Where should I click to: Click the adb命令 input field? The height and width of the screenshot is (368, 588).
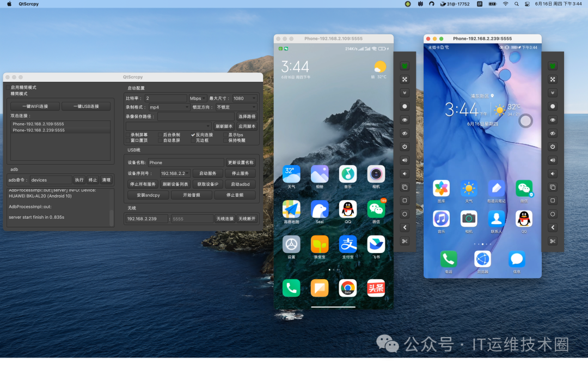coord(51,180)
